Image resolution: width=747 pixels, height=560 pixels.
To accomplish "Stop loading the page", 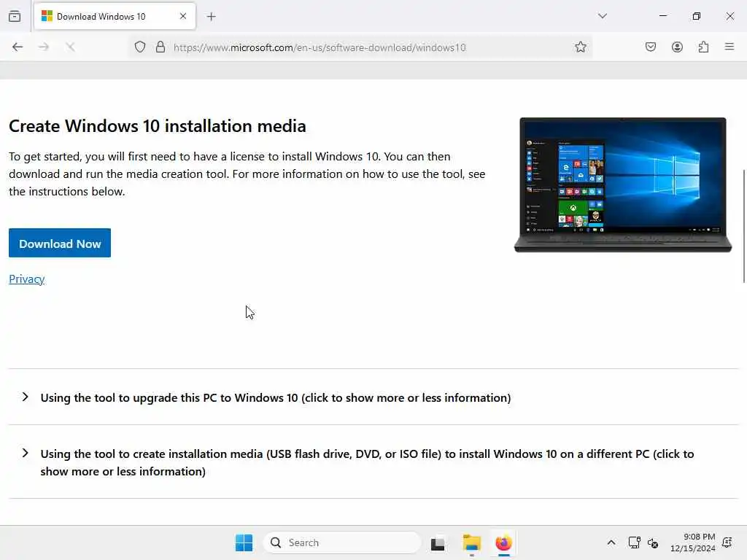I will (70, 47).
